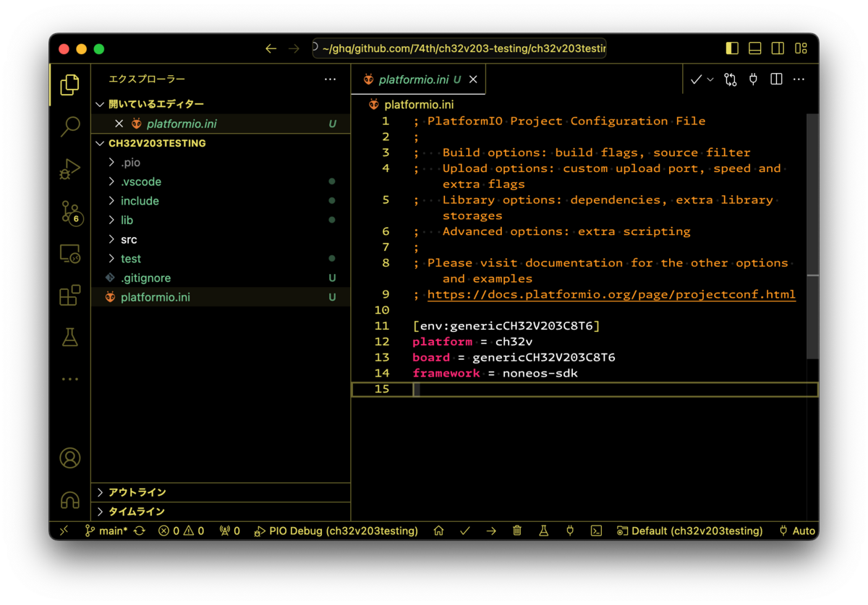Open the Extensions view
Viewport: 868px width, 605px height.
point(70,296)
